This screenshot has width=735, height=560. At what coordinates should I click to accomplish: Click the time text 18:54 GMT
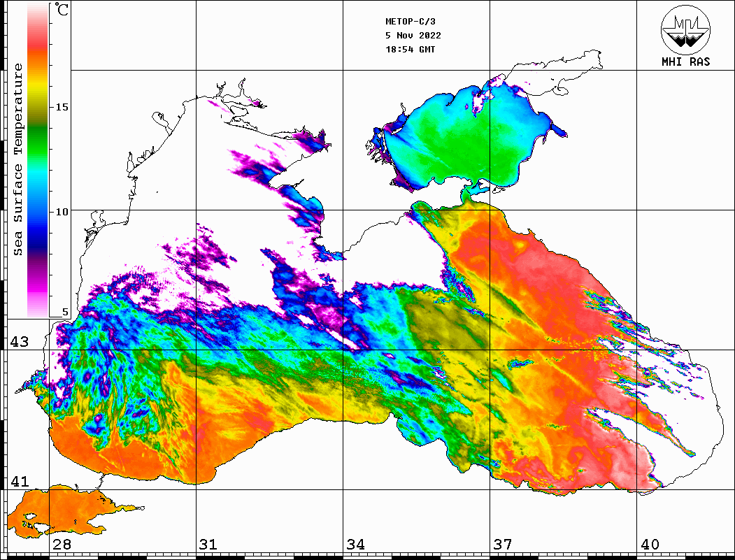click(x=410, y=50)
